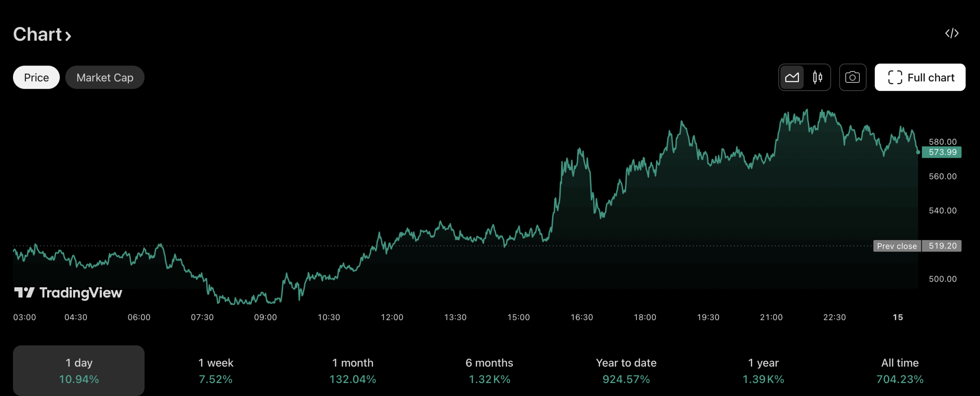Select the 1 day time range
Image resolution: width=980 pixels, height=396 pixels.
click(78, 370)
